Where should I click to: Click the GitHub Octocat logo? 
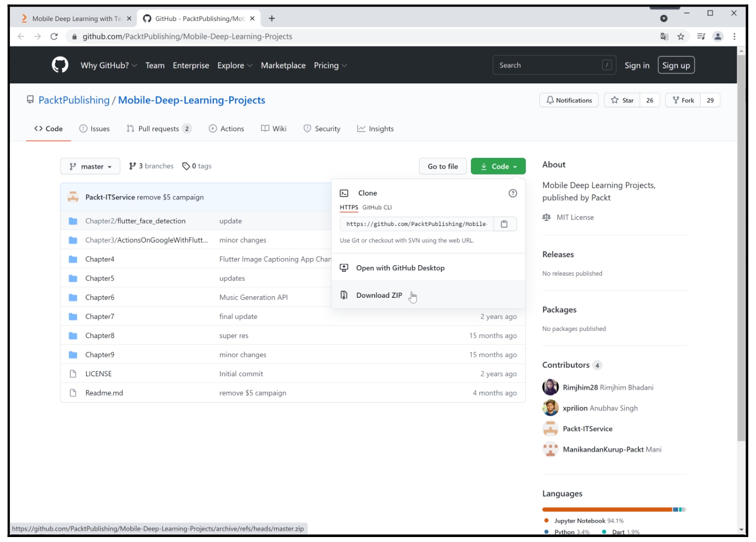(60, 65)
